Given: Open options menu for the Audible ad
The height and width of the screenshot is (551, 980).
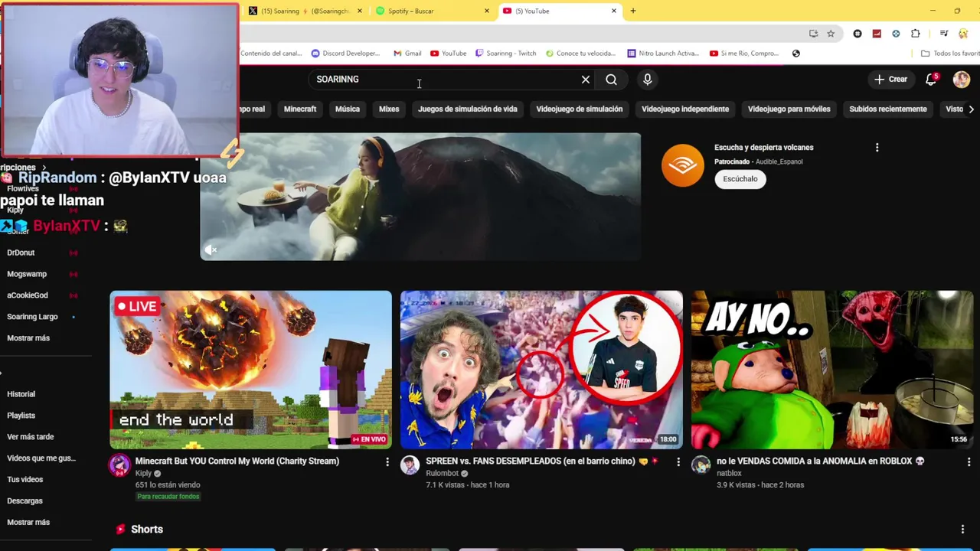Looking at the screenshot, I should pyautogui.click(x=877, y=148).
